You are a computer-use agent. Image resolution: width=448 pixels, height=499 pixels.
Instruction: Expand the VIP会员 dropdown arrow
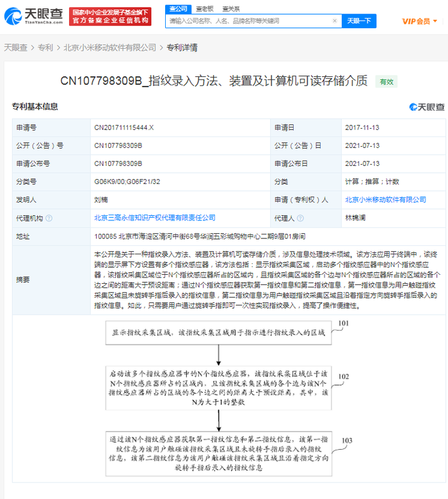tap(435, 21)
